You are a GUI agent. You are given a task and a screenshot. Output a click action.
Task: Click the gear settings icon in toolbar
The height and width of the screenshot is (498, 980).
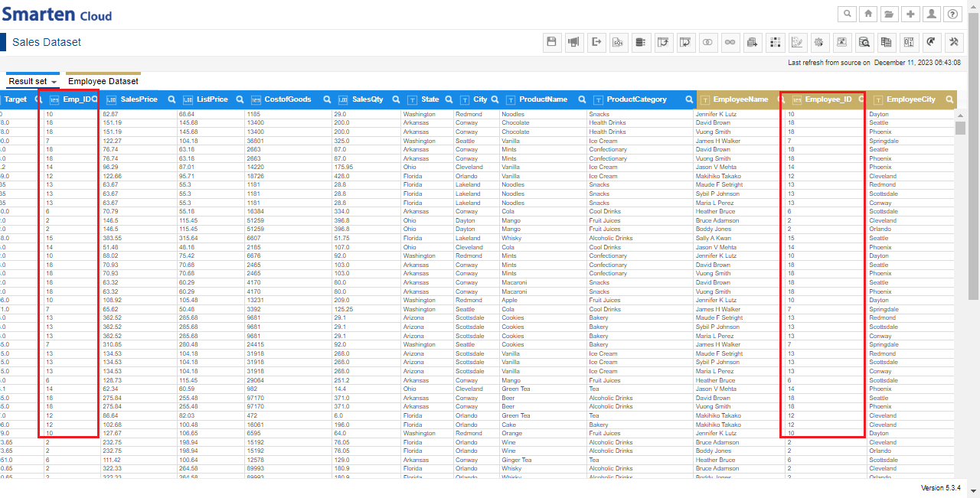(820, 42)
